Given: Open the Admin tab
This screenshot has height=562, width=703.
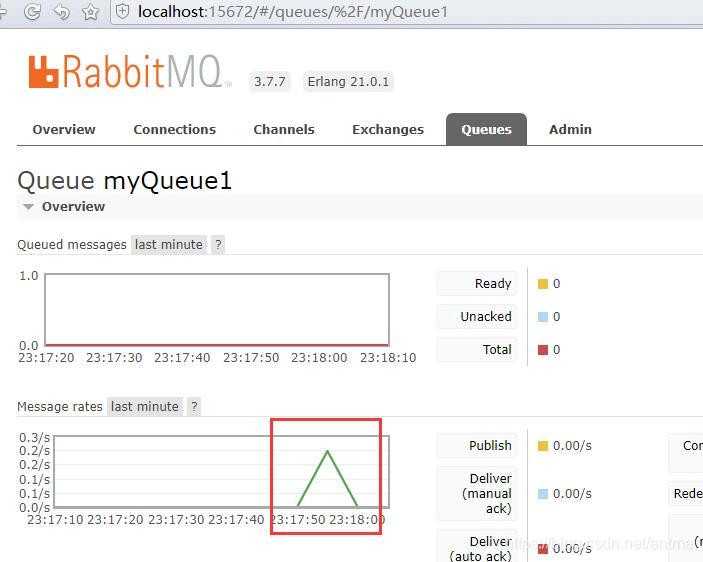Looking at the screenshot, I should click(x=570, y=129).
